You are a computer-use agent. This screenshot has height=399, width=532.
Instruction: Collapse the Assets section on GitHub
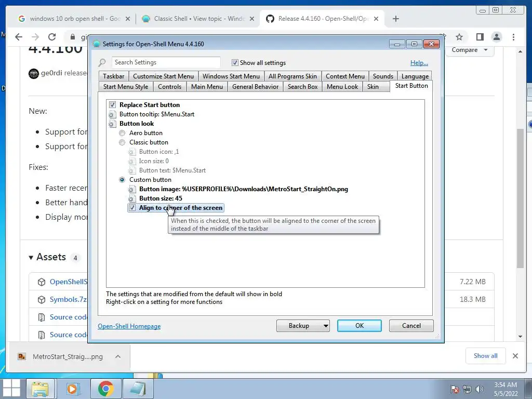pyautogui.click(x=47, y=257)
